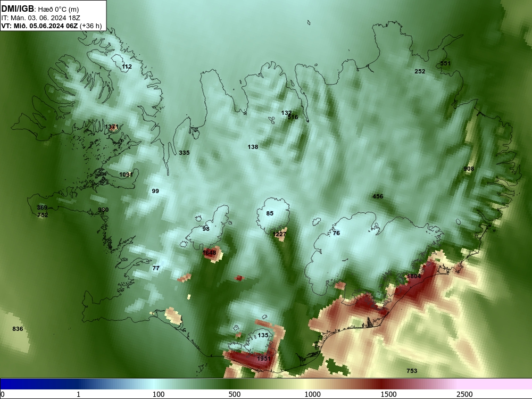Image resolution: width=532 pixels, height=399 pixels.
Task: Click the 516 value label
Action: 293,117
